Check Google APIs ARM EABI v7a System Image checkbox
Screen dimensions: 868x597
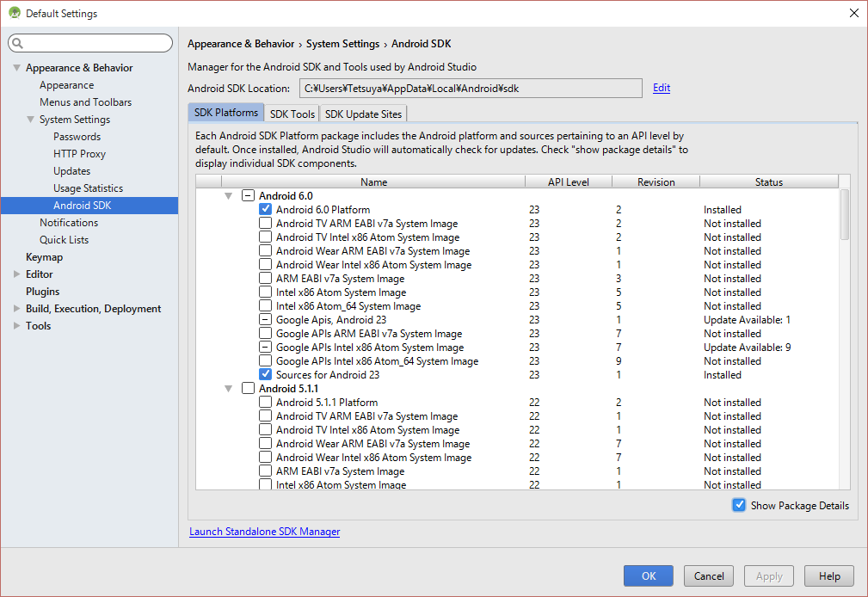click(x=265, y=334)
